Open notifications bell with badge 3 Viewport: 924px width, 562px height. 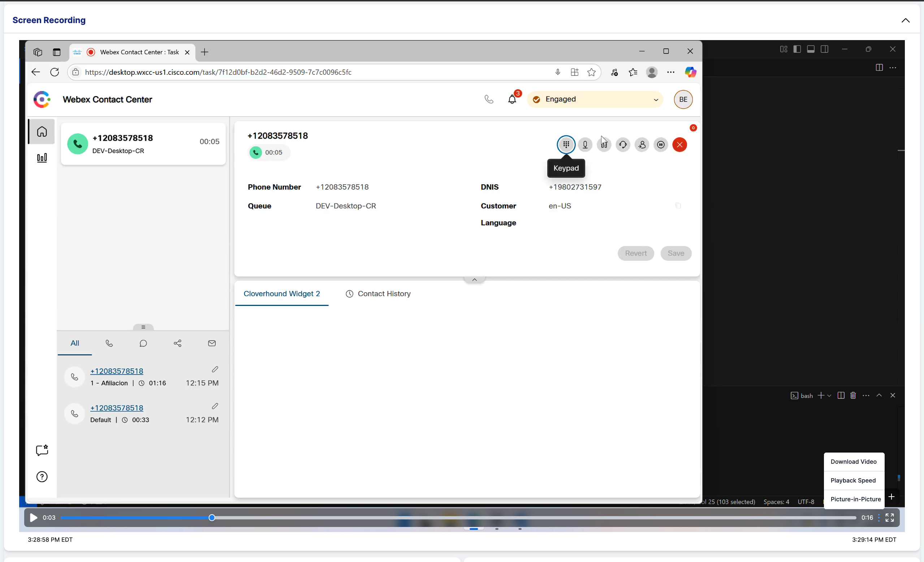(512, 99)
